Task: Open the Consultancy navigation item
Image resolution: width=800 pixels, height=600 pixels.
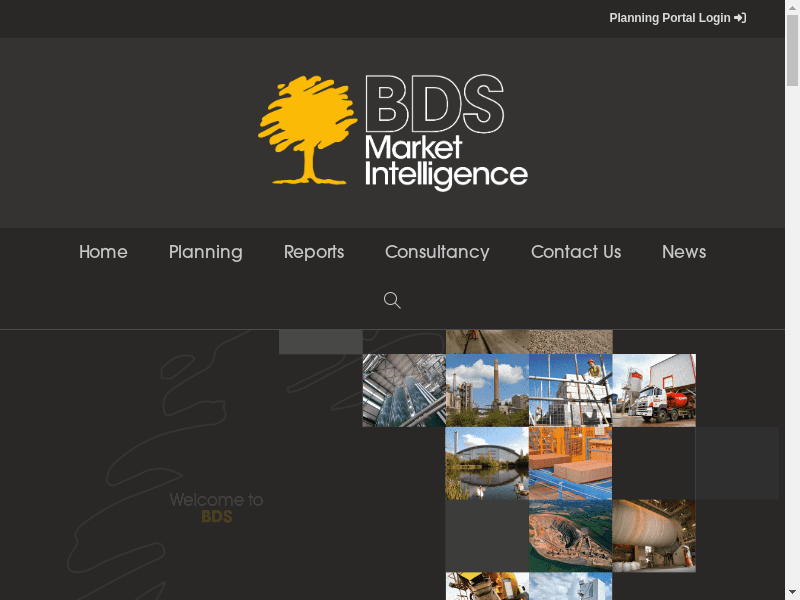Action: tap(437, 252)
